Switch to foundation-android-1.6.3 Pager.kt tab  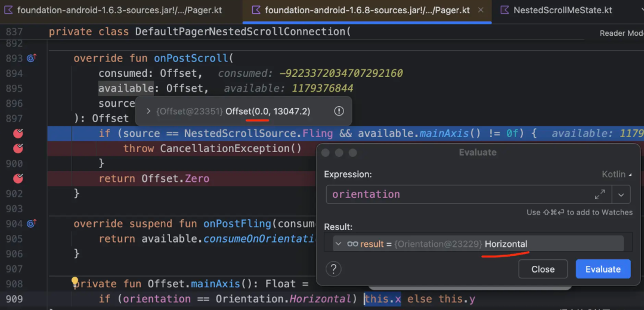click(x=114, y=10)
